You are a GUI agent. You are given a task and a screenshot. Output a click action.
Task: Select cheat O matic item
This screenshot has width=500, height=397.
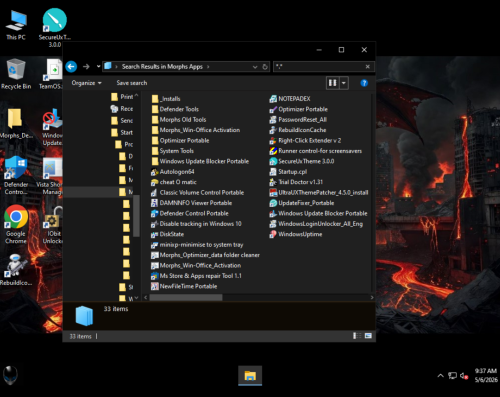[x=174, y=182]
